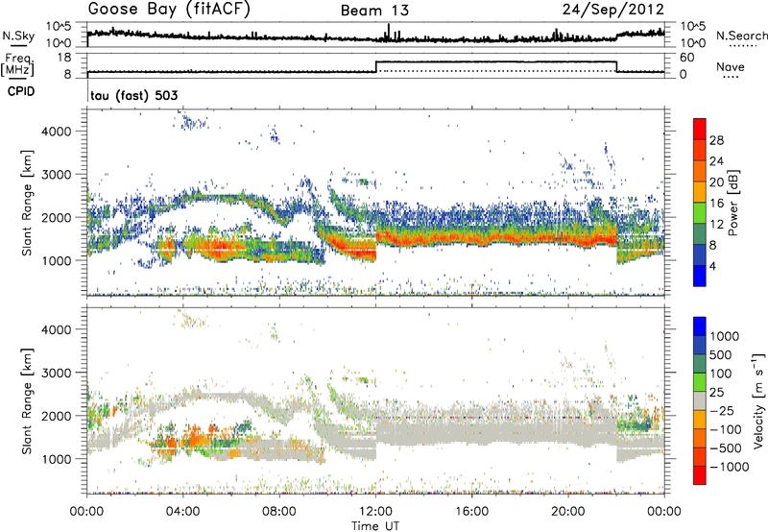Viewport: 768px width, 532px height.
Task: Click the '-100' velocity colorbar label
Action: tap(726, 429)
